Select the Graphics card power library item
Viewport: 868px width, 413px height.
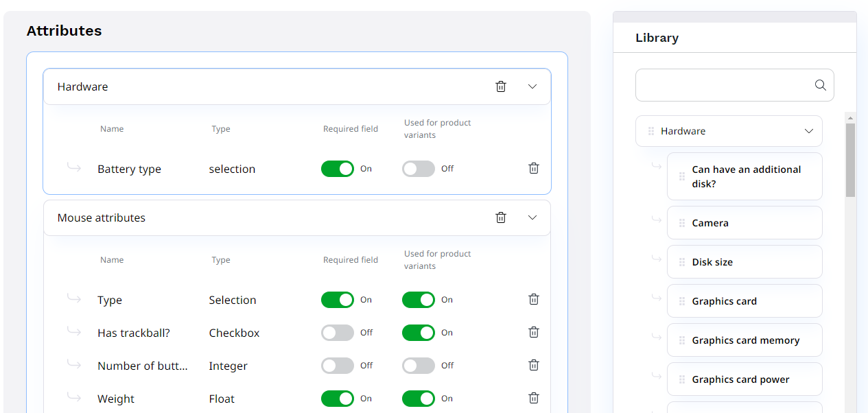click(x=744, y=379)
